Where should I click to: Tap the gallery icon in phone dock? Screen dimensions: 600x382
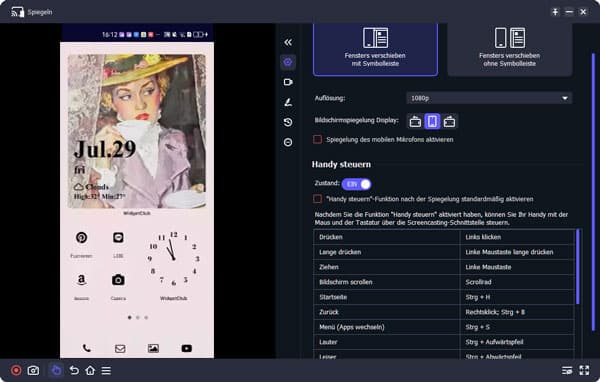153,348
